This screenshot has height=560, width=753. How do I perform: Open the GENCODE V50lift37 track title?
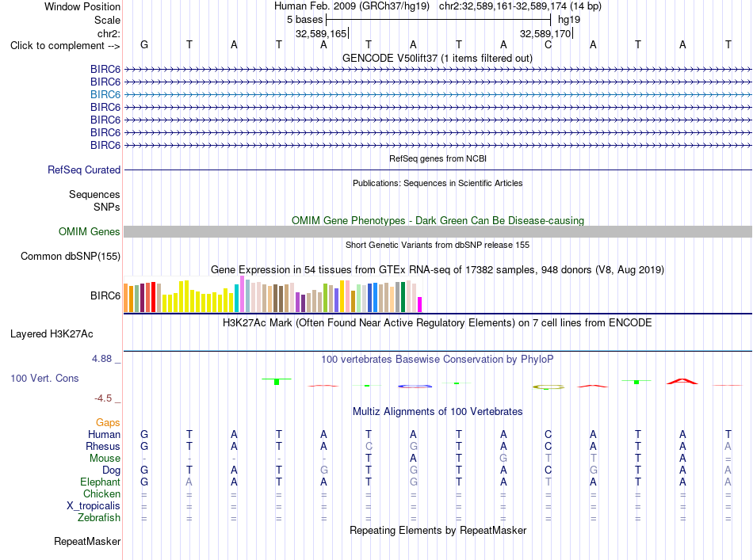coord(438,58)
